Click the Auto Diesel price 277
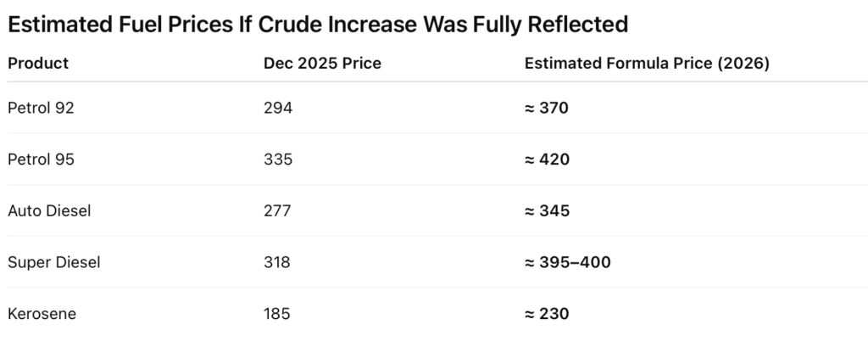Screen dimensions: 868x358 pyautogui.click(x=277, y=211)
